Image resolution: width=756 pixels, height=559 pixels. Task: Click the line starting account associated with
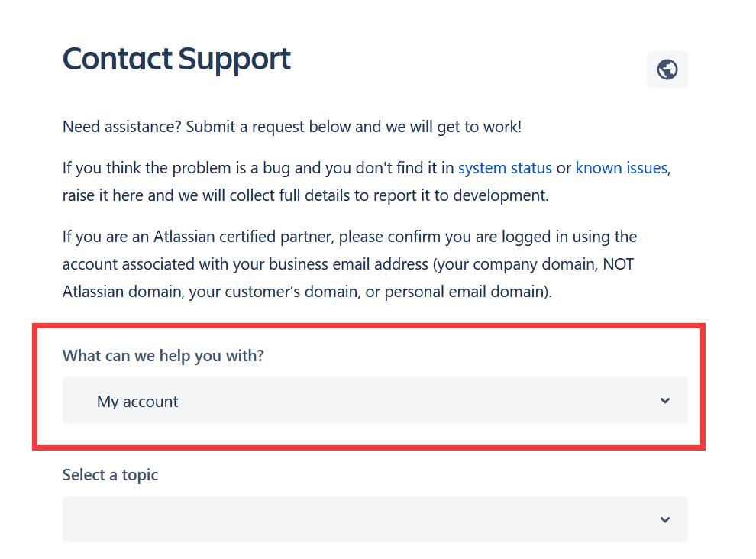pos(348,264)
